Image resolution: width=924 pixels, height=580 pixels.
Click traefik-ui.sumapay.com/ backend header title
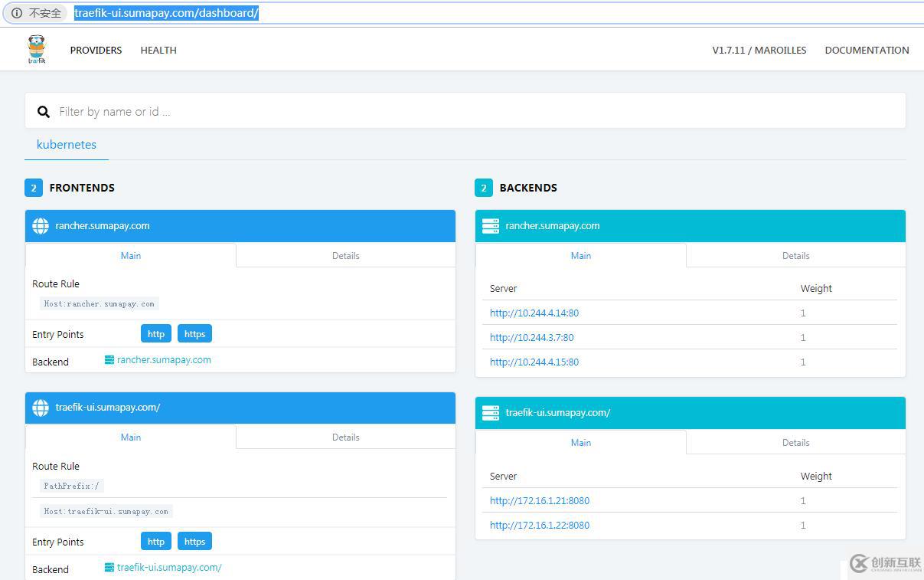[558, 412]
